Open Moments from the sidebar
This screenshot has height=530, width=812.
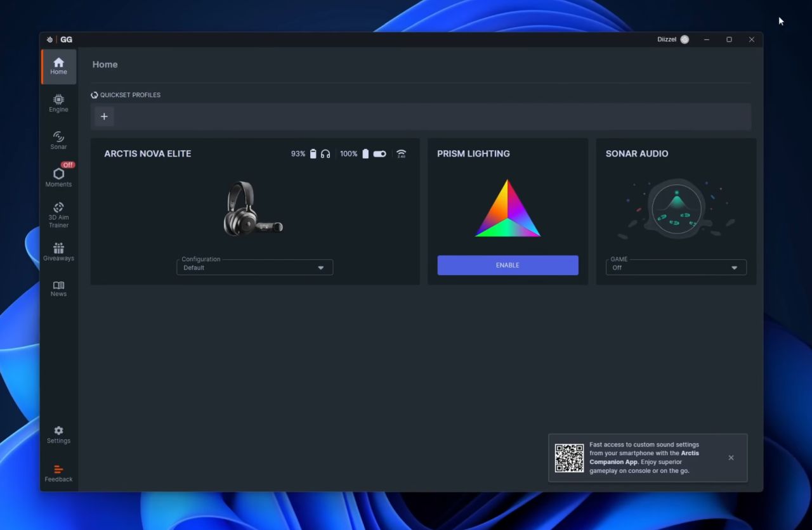tap(58, 178)
